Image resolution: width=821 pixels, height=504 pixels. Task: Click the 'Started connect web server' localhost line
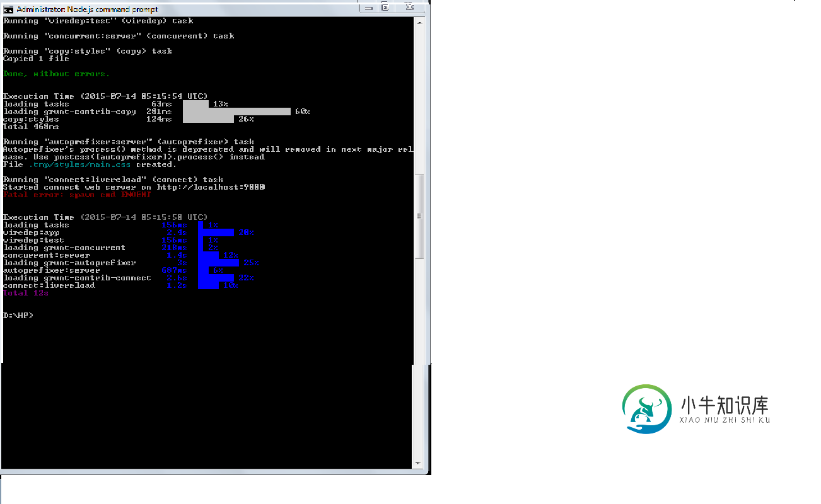tap(134, 187)
